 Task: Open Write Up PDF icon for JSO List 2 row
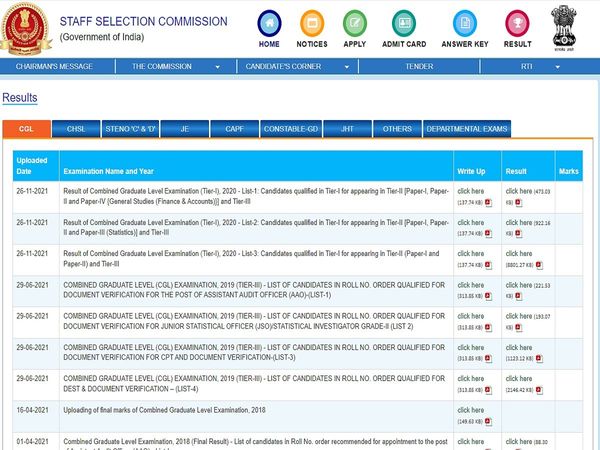[488, 328]
